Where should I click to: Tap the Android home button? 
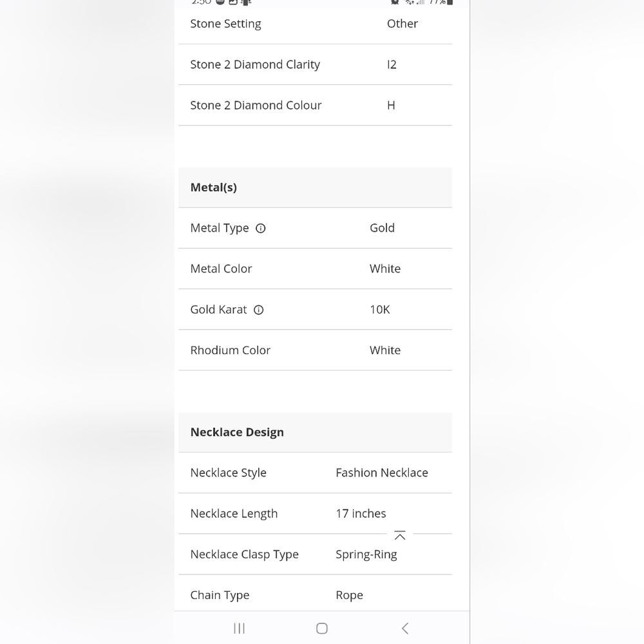pos(322,628)
